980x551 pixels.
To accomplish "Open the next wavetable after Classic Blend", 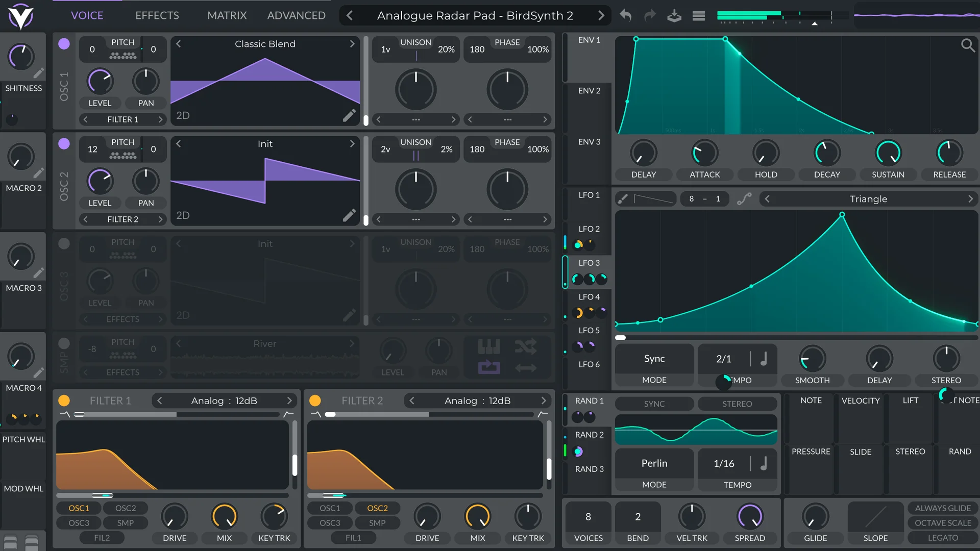I will pos(353,44).
